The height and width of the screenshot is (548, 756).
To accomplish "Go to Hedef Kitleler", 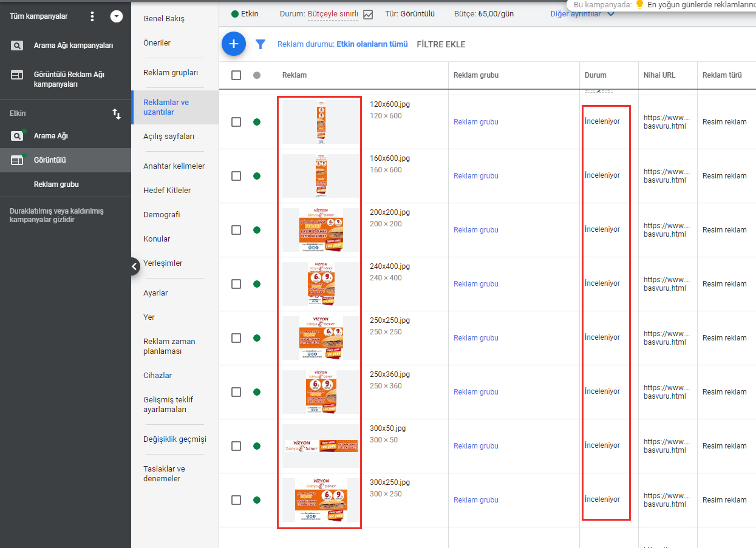I will click(x=167, y=191).
